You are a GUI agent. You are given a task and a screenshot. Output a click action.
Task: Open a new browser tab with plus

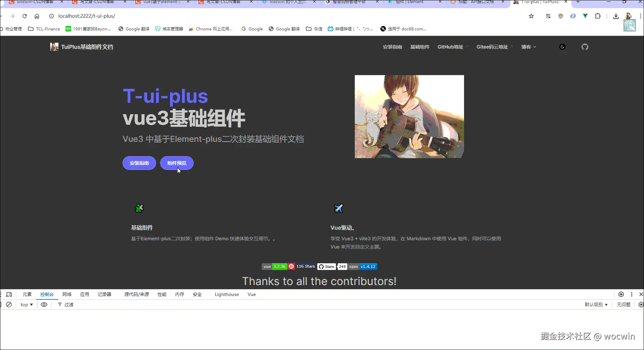pos(578,2)
